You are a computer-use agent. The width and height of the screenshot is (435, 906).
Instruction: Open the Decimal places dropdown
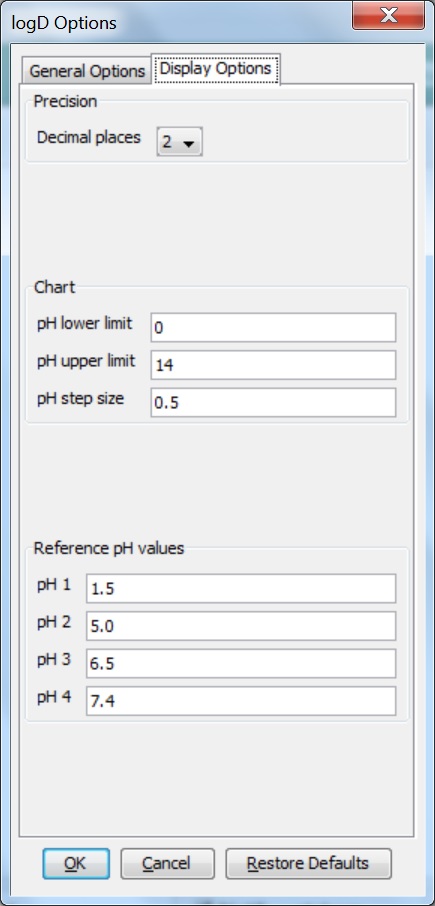point(180,142)
